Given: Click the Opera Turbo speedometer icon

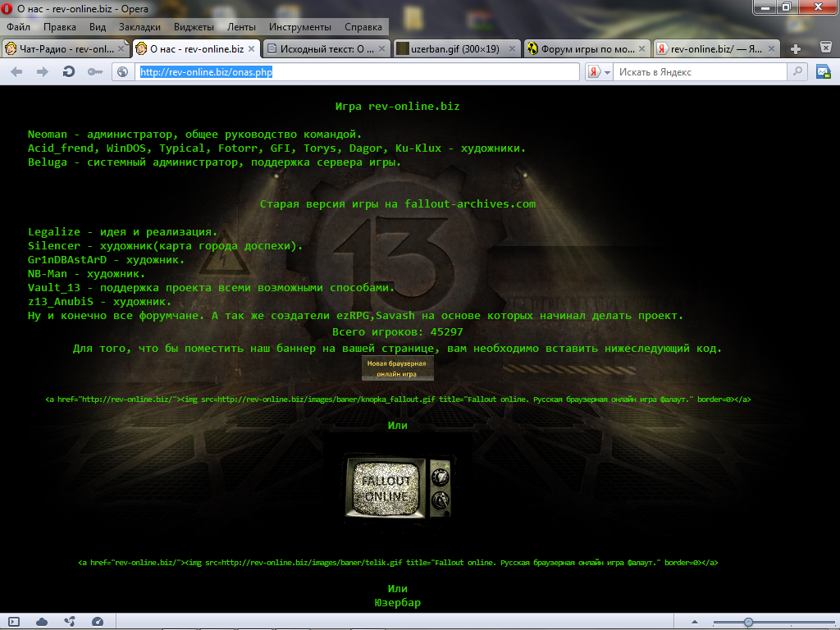Looking at the screenshot, I should [98, 622].
